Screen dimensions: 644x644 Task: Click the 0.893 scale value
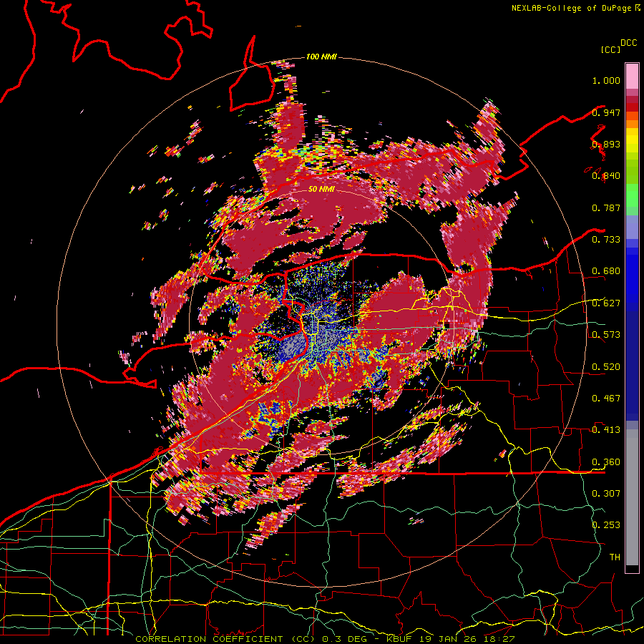[x=606, y=144]
